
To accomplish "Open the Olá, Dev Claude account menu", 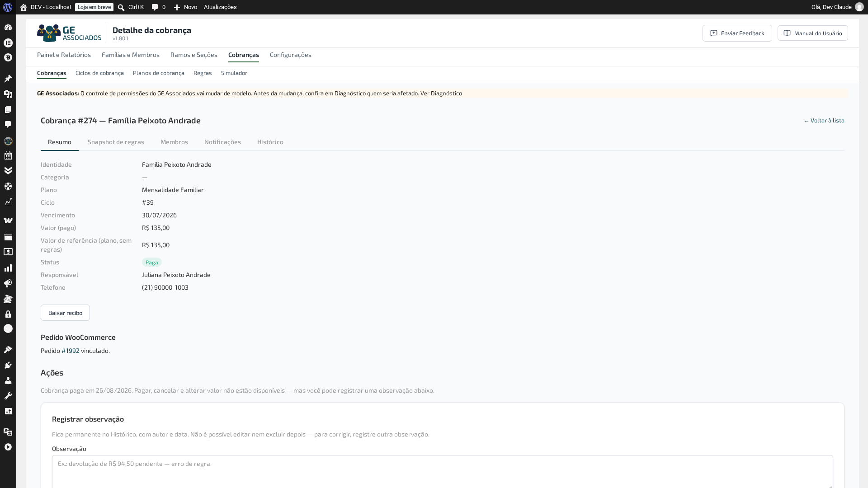I will click(837, 7).
